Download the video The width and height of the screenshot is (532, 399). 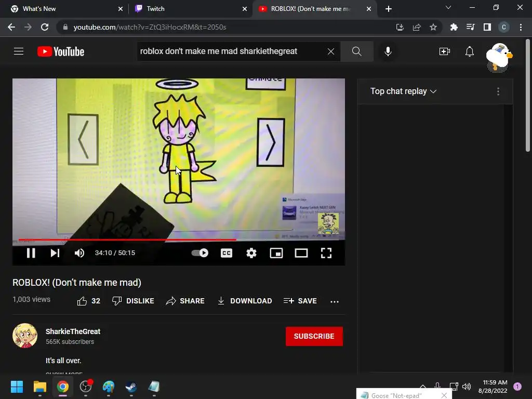(244, 301)
